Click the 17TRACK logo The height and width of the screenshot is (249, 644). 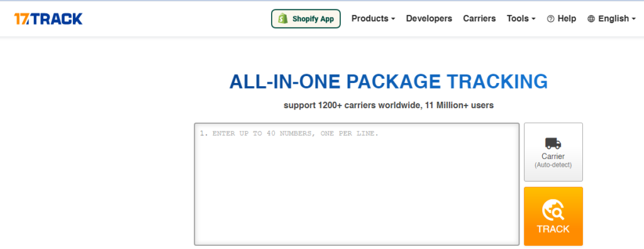48,18
